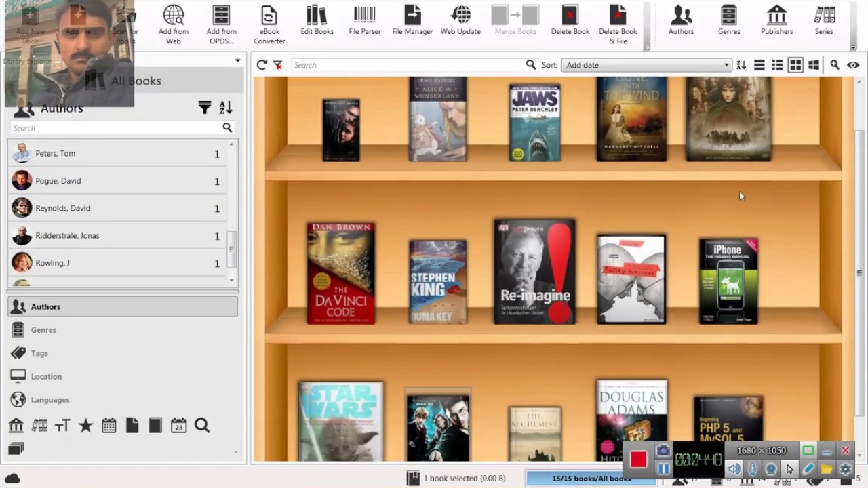This screenshot has height=488, width=868.
Task: Switch to simple list view
Action: pyautogui.click(x=759, y=65)
